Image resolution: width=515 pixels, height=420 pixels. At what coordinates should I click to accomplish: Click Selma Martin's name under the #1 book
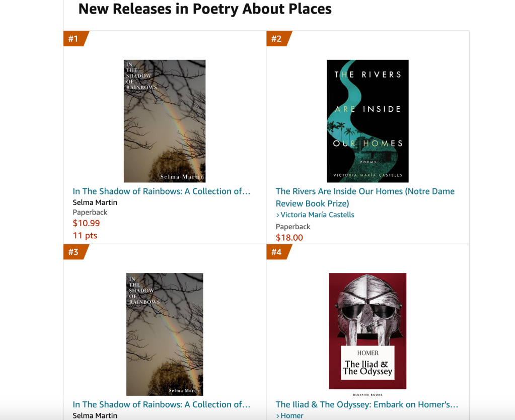click(95, 202)
